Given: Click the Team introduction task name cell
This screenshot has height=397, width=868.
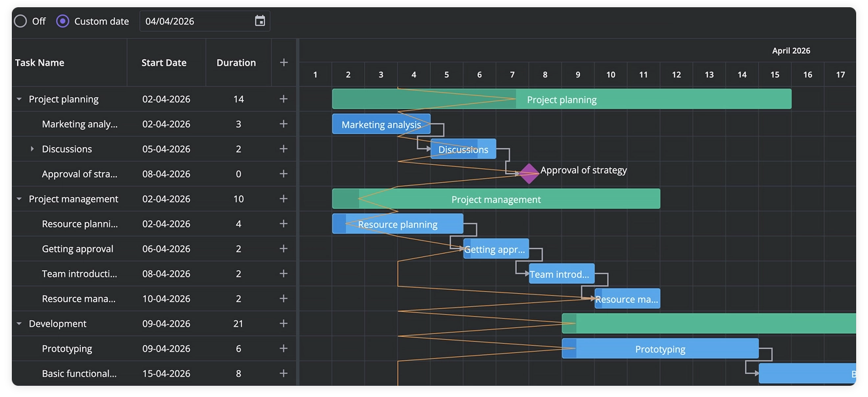Looking at the screenshot, I should pyautogui.click(x=69, y=274).
